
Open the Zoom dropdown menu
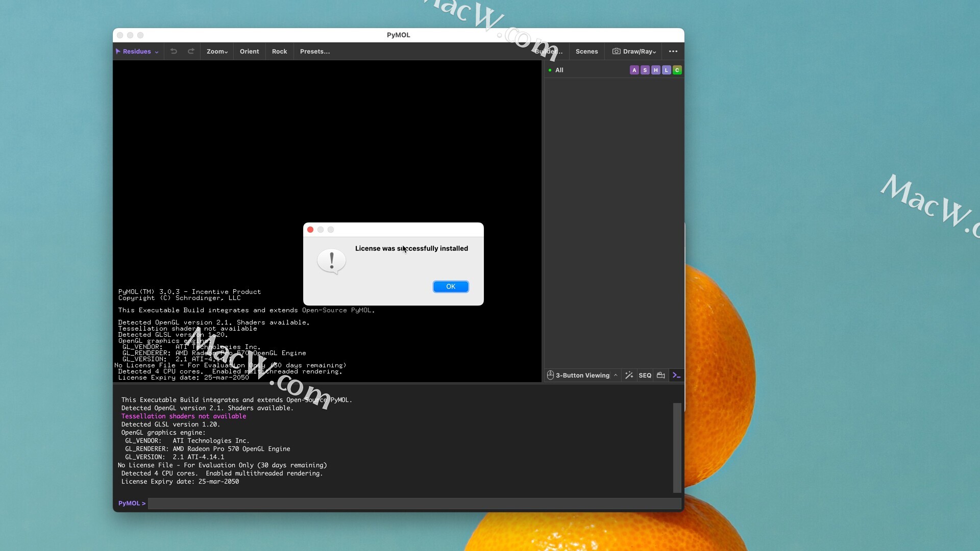pyautogui.click(x=217, y=52)
